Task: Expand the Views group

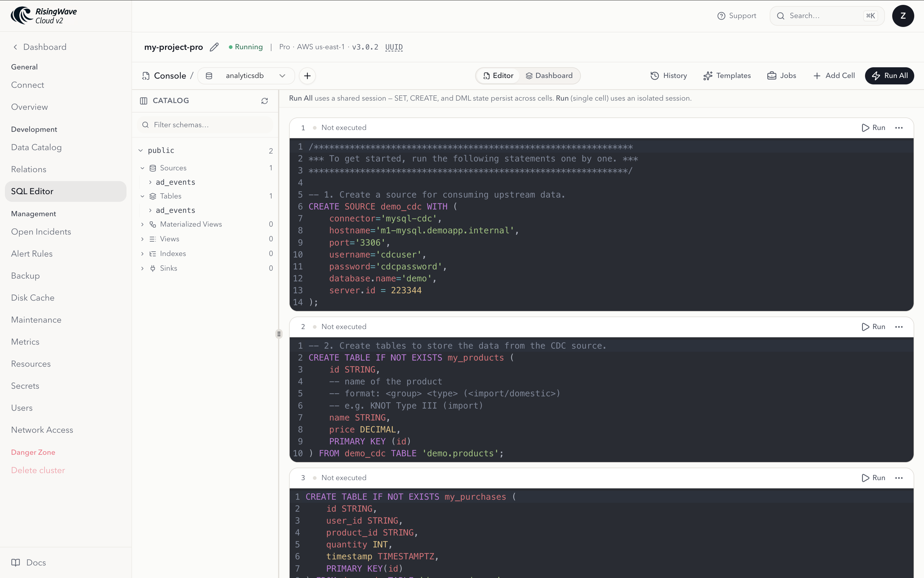Action: [x=142, y=239]
